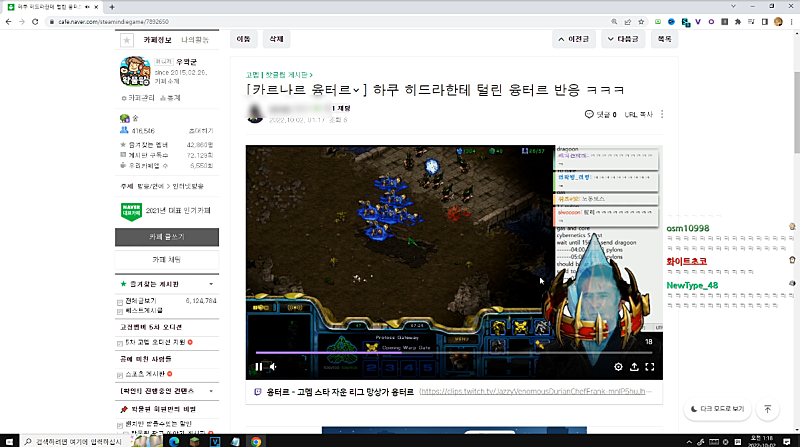800x447 pixels.
Task: Open the 베스트게시글 board
Action: coord(144,310)
